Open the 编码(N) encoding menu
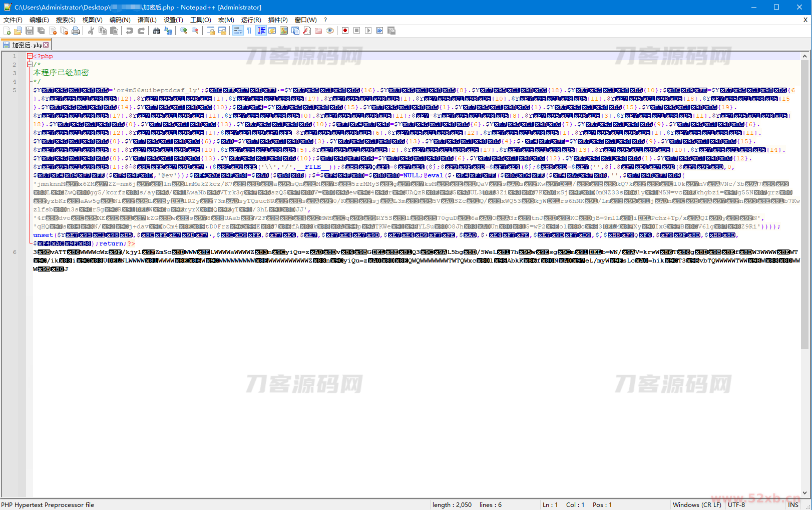The height and width of the screenshot is (510, 812). click(120, 20)
